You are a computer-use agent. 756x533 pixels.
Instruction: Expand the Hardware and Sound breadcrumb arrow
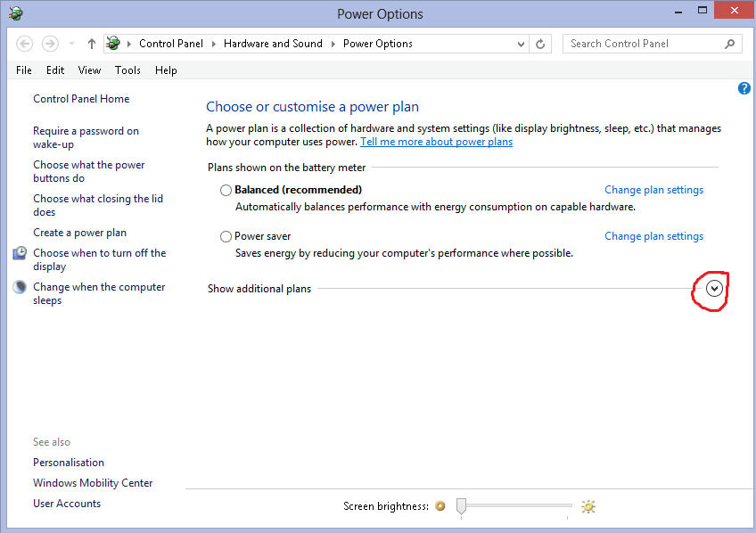coord(333,44)
